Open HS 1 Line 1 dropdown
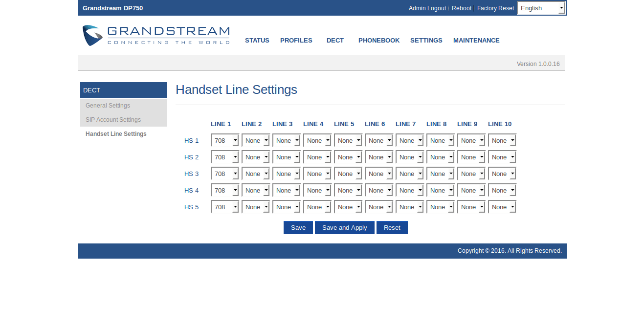Screen dimensions: 644x329 tap(224, 141)
